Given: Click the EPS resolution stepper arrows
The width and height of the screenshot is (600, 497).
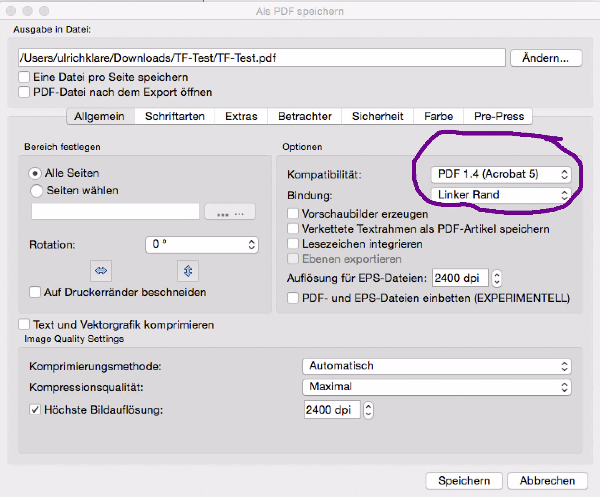Looking at the screenshot, I should [497, 279].
